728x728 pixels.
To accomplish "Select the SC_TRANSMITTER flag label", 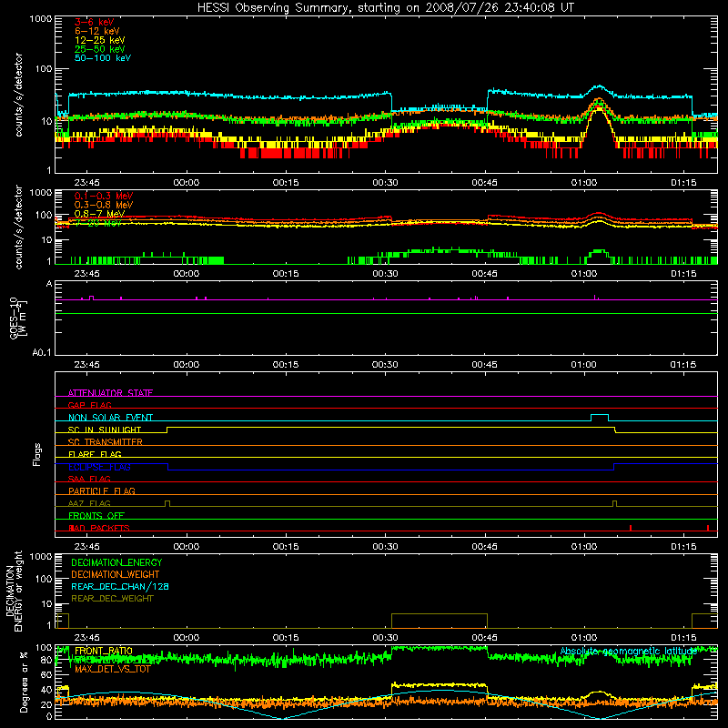I will (105, 442).
